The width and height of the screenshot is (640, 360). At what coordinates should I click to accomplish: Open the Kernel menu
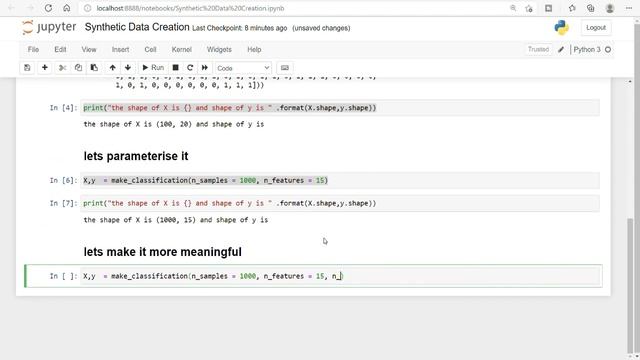pyautogui.click(x=182, y=49)
